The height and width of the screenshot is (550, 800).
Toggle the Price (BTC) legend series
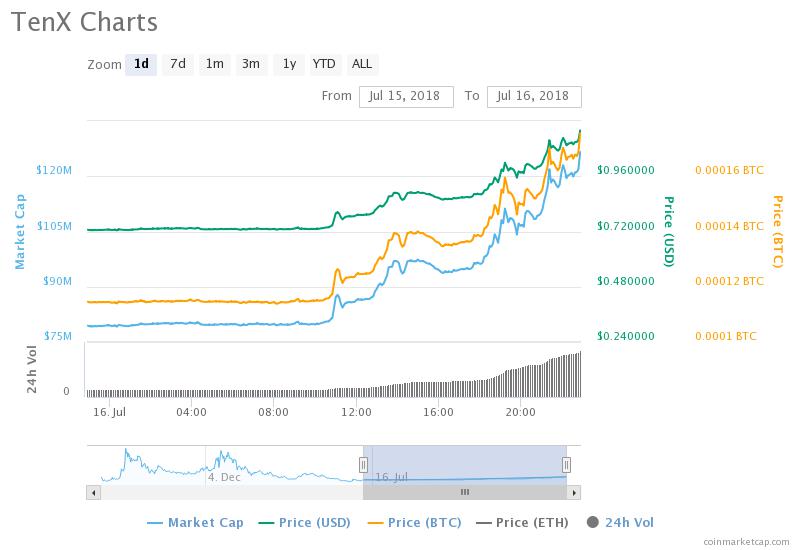coord(414,522)
